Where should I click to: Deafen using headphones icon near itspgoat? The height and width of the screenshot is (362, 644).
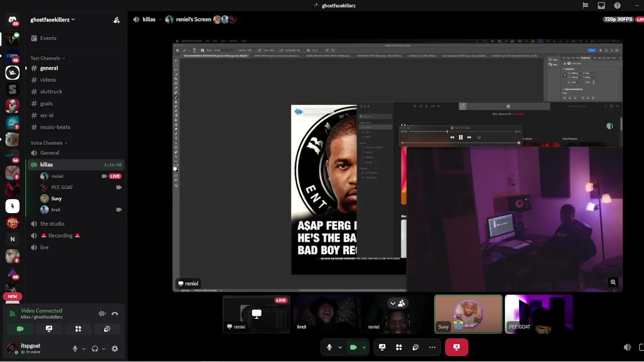tap(95, 348)
